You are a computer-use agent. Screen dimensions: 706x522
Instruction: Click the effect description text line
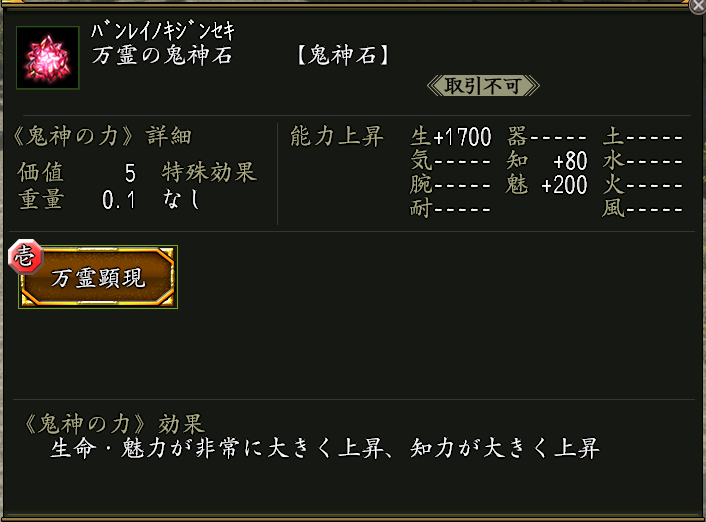pyautogui.click(x=324, y=448)
